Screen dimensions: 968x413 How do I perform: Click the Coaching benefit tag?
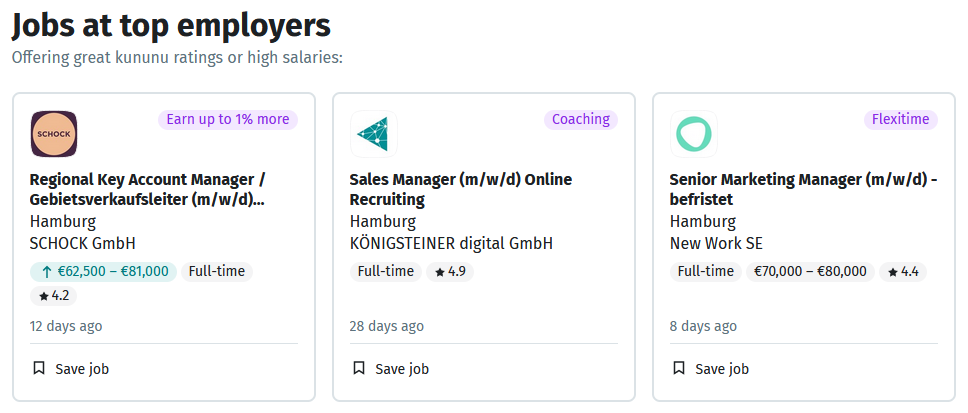[581, 119]
